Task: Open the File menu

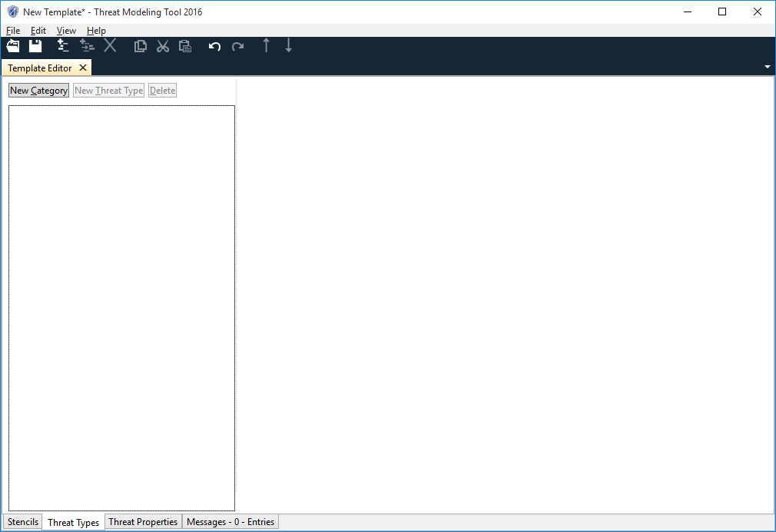Action: [13, 31]
